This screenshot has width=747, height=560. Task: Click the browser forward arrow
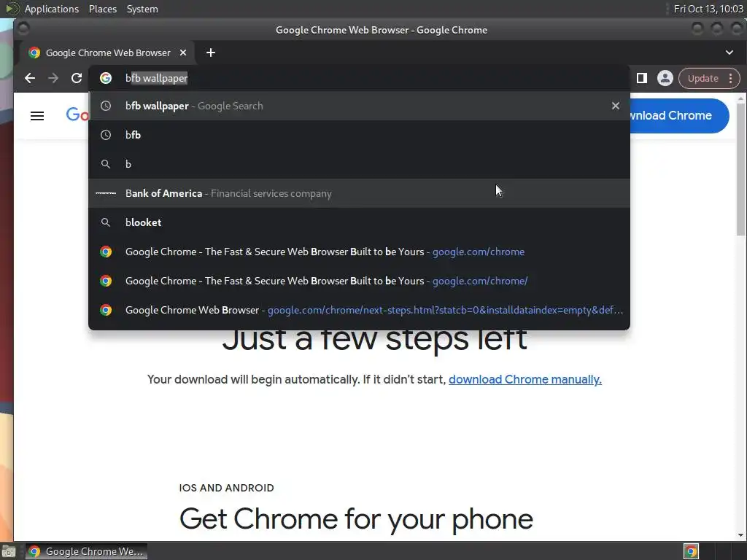[53, 78]
